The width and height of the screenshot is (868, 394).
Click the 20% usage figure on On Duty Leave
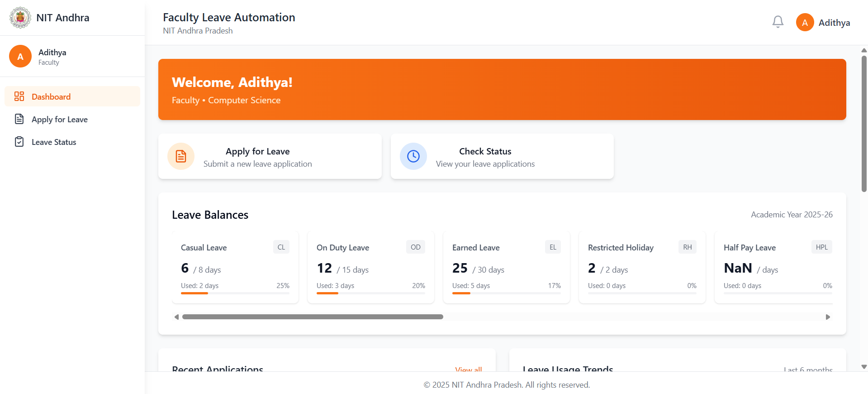pos(418,286)
